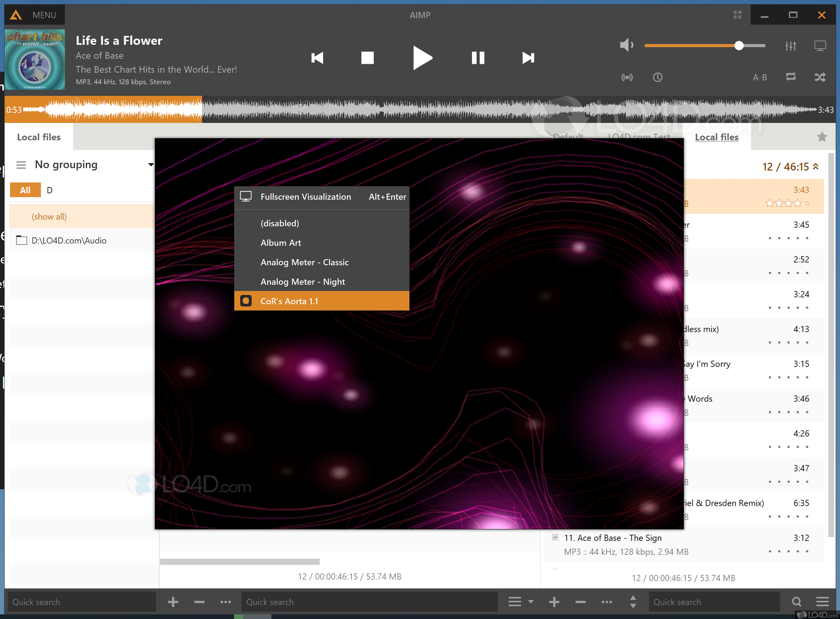Open playlist miscellaneous dots menu
The image size is (840, 619).
click(x=607, y=602)
